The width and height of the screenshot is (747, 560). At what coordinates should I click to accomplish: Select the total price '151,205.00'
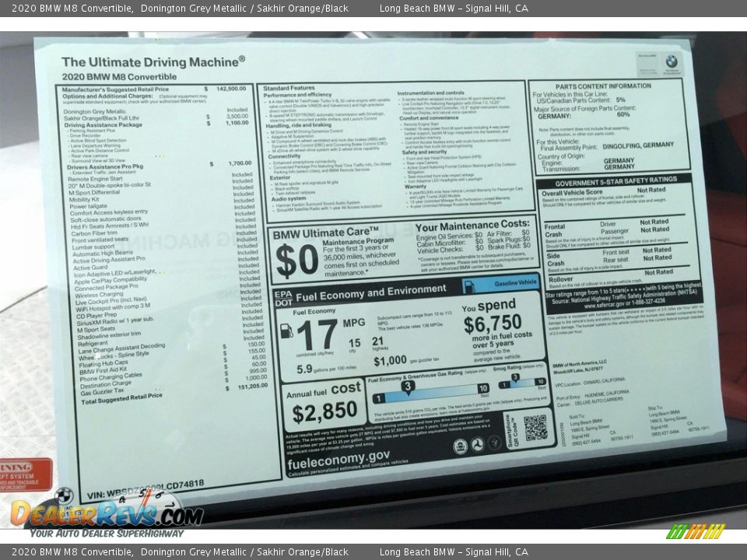click(252, 387)
